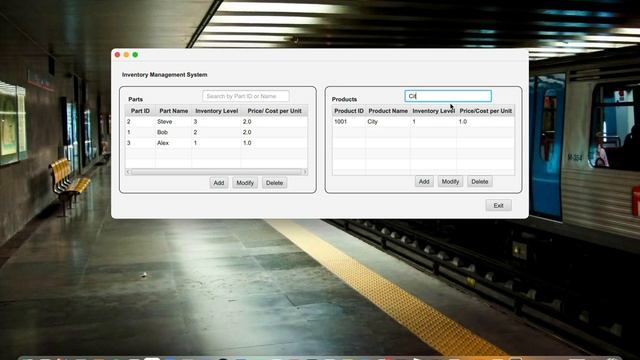Click the Products Inventory Level column header
This screenshot has width=640, height=360.
(433, 111)
